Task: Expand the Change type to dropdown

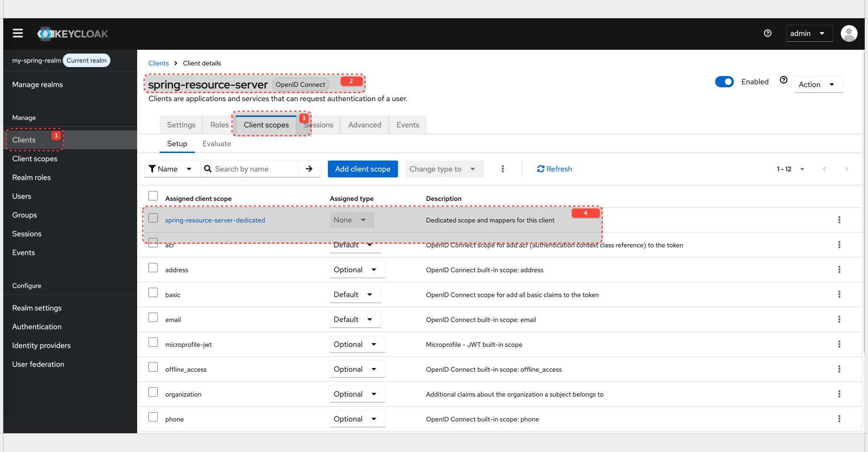Action: (x=444, y=169)
